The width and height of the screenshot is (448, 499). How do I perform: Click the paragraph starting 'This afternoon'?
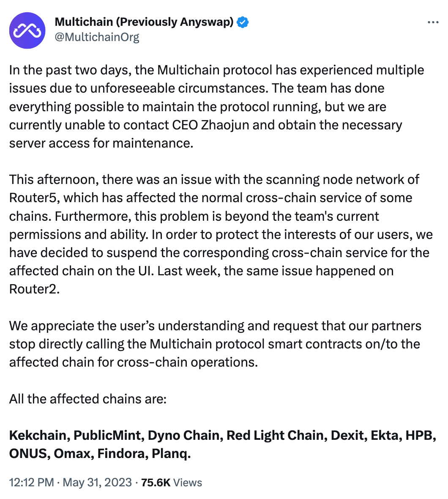[x=221, y=234]
